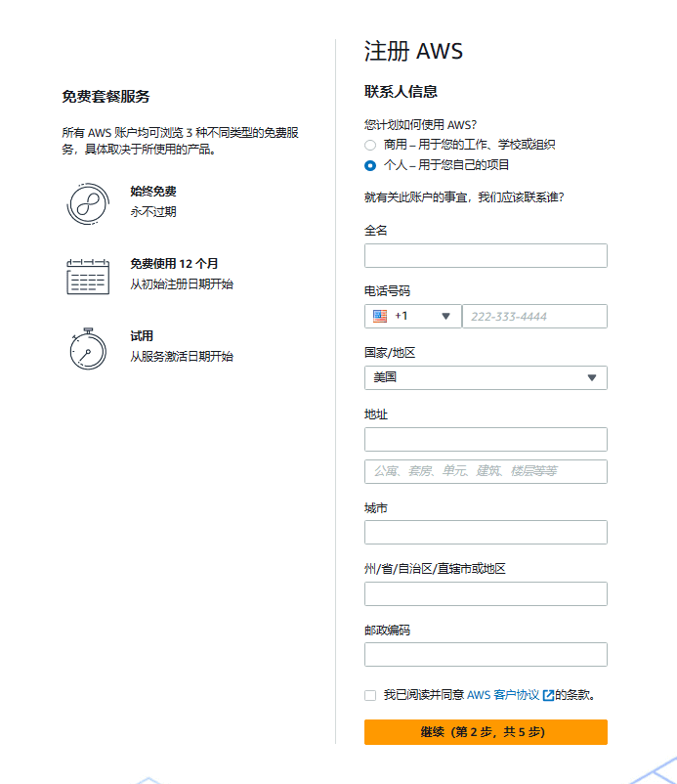
Task: Click the external link icon beside AWS 客户协议
Action: [x=548, y=695]
